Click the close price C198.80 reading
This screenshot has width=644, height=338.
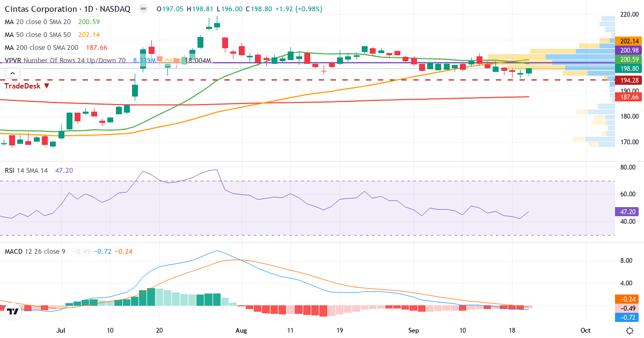(259, 9)
